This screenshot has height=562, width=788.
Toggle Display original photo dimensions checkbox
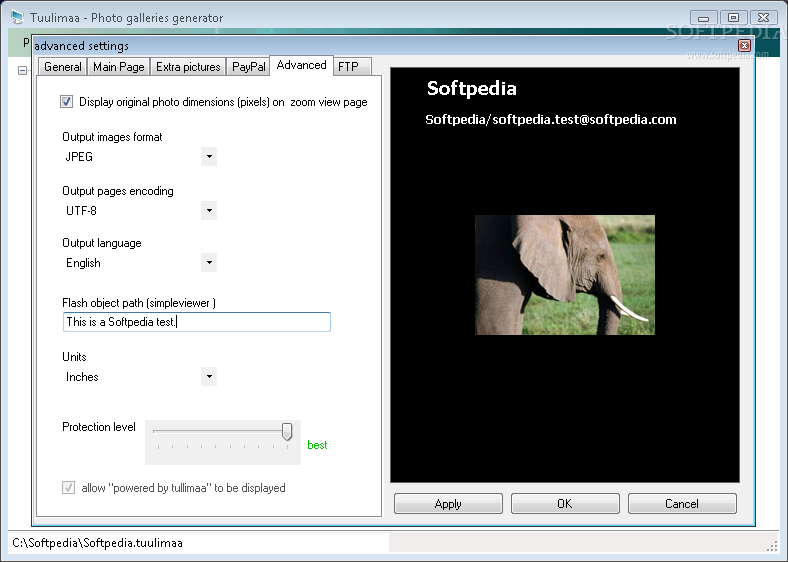[66, 102]
